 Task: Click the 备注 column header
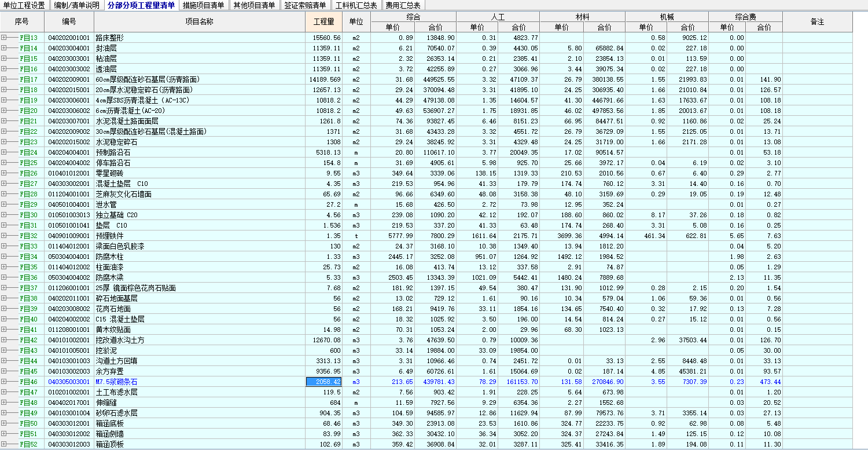coord(817,22)
